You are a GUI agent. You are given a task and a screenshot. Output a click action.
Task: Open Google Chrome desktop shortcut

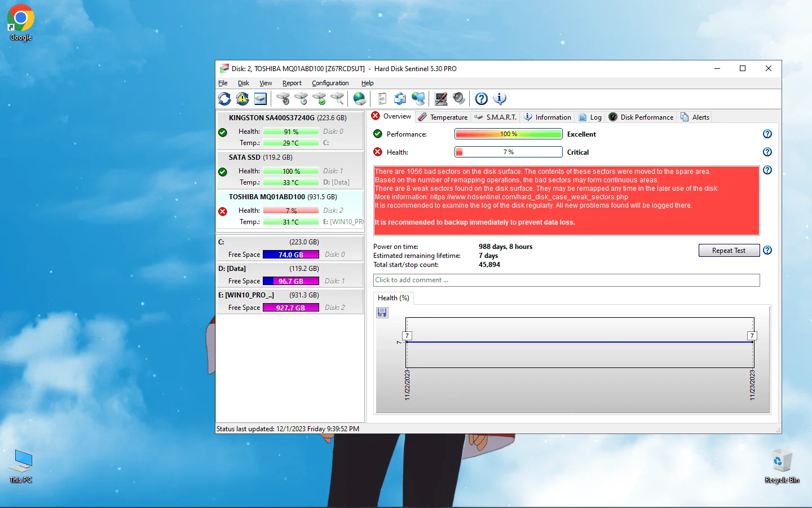[21, 23]
